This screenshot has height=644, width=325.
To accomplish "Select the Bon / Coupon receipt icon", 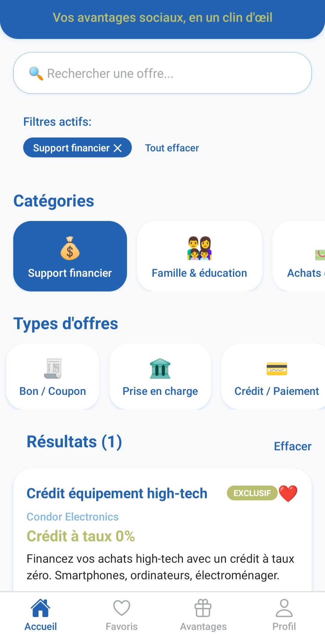I will pyautogui.click(x=52, y=368).
